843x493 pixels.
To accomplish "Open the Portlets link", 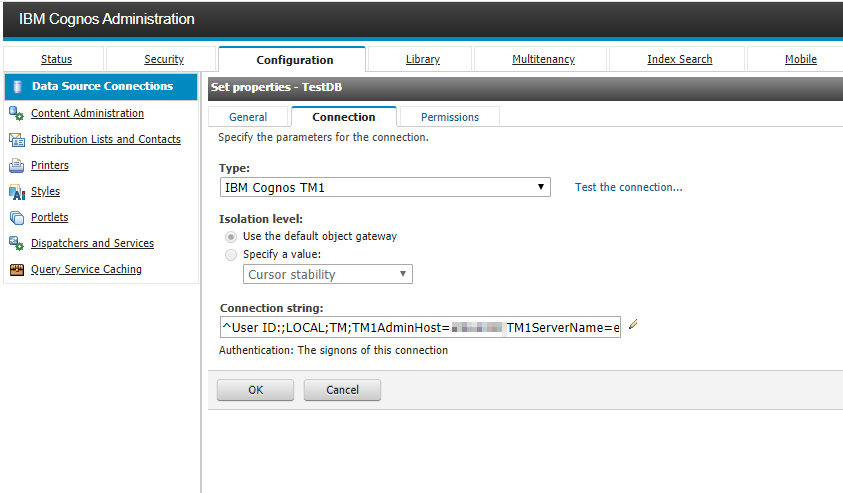I will click(x=49, y=217).
